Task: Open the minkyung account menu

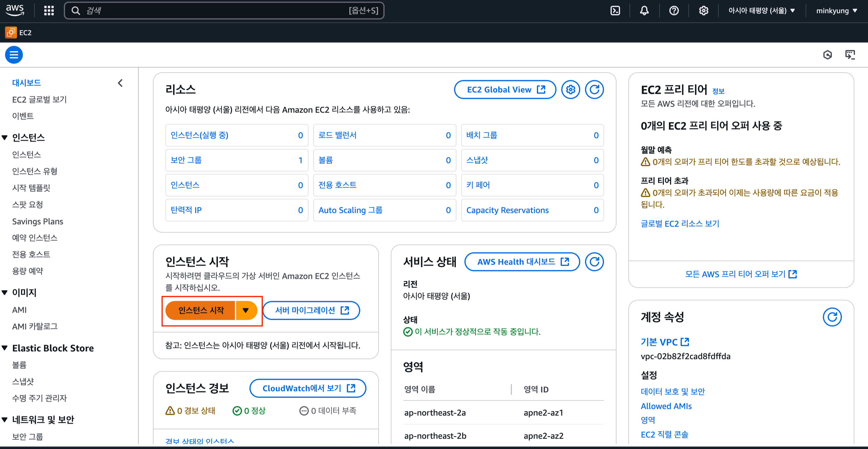Action: (x=836, y=11)
